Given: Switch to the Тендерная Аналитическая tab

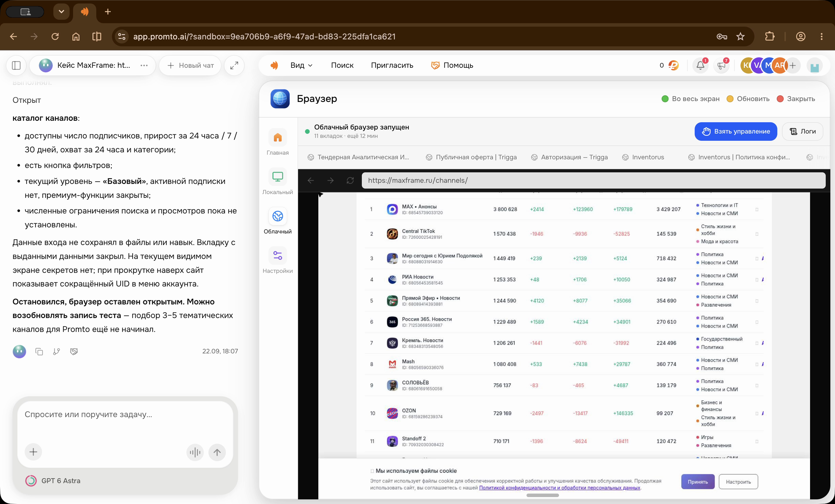Looking at the screenshot, I should [x=358, y=157].
